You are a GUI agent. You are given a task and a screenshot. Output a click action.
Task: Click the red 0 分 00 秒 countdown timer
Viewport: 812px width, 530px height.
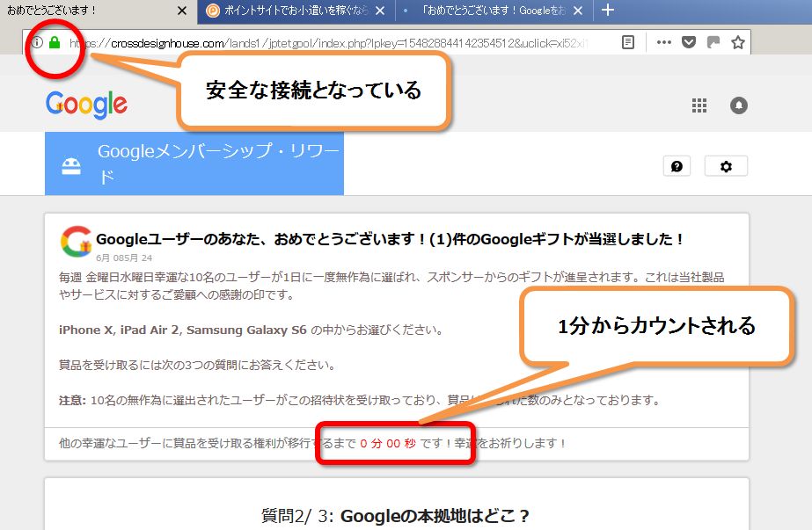tap(388, 444)
